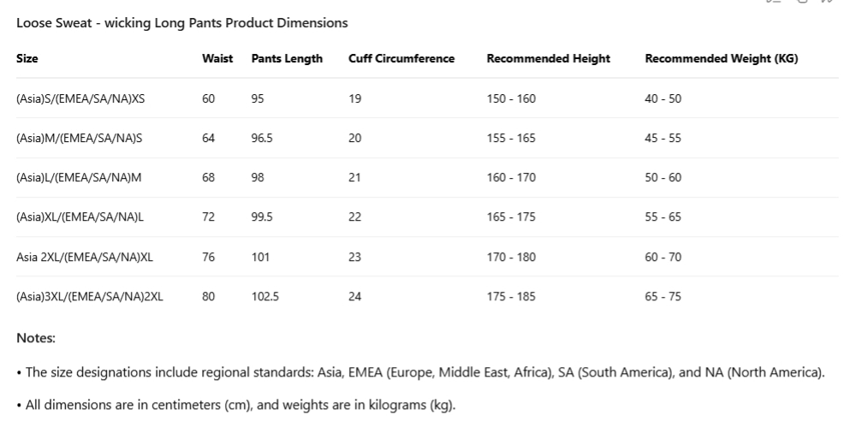Image resolution: width=868 pixels, height=427 pixels.
Task: Select the (Asia)M/(EMEA/SA/NA)S size row label
Action: coord(79,138)
